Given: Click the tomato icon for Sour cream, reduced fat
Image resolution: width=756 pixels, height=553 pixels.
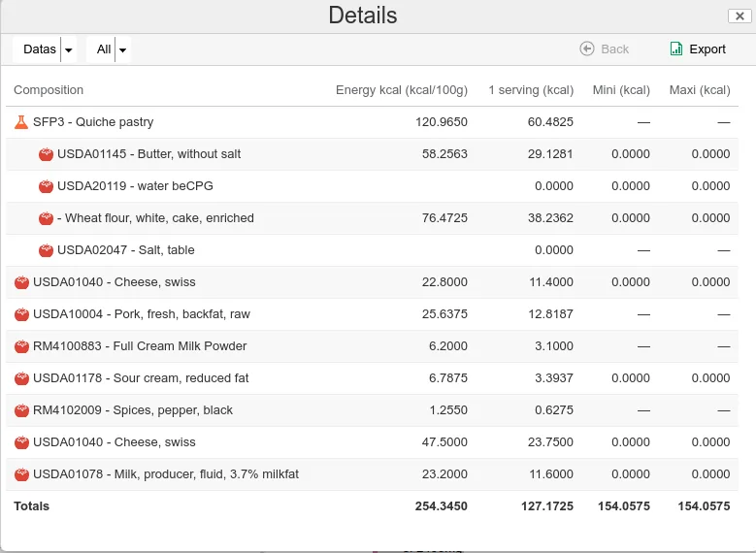Looking at the screenshot, I should (21, 378).
